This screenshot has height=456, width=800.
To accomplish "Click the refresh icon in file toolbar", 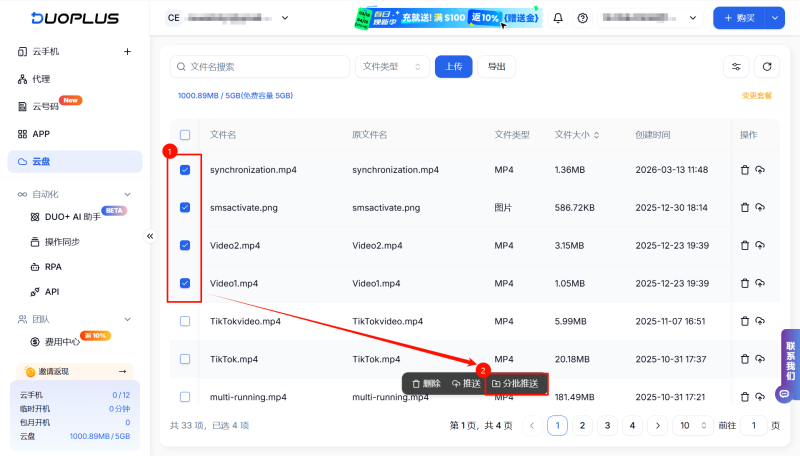I will pos(766,67).
